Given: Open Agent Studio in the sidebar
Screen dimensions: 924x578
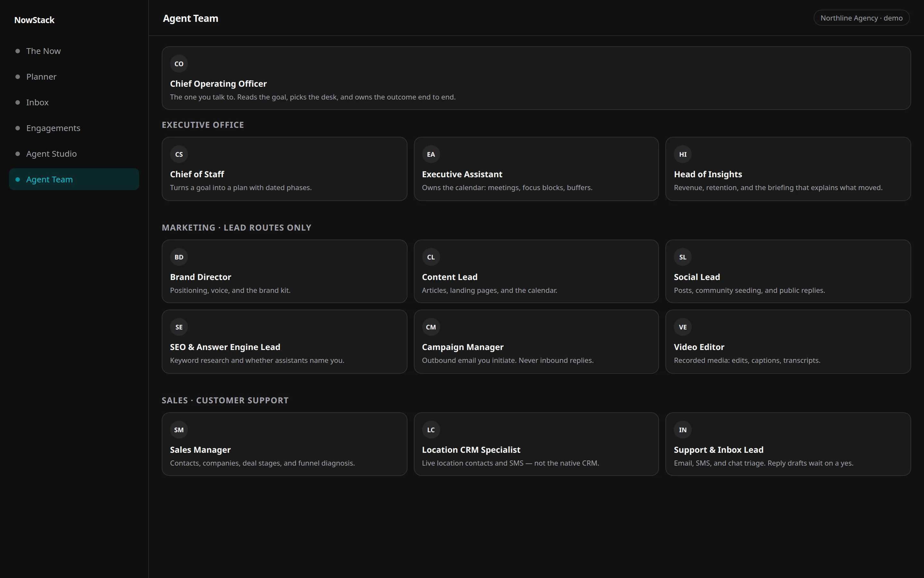Looking at the screenshot, I should tap(74, 154).
